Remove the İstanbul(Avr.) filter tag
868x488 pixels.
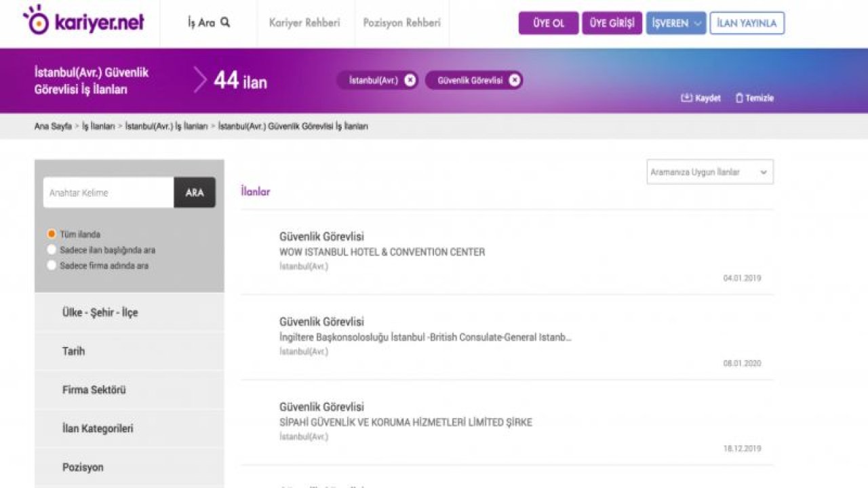[x=410, y=80]
